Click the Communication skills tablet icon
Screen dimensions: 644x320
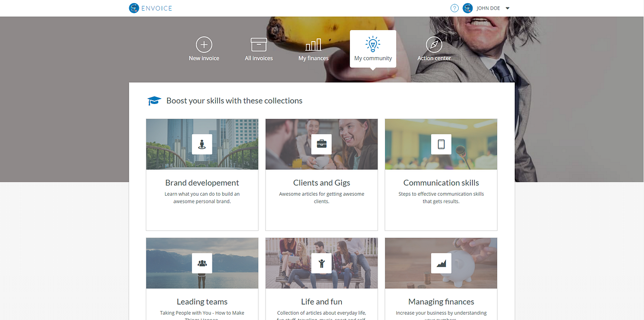441,144
